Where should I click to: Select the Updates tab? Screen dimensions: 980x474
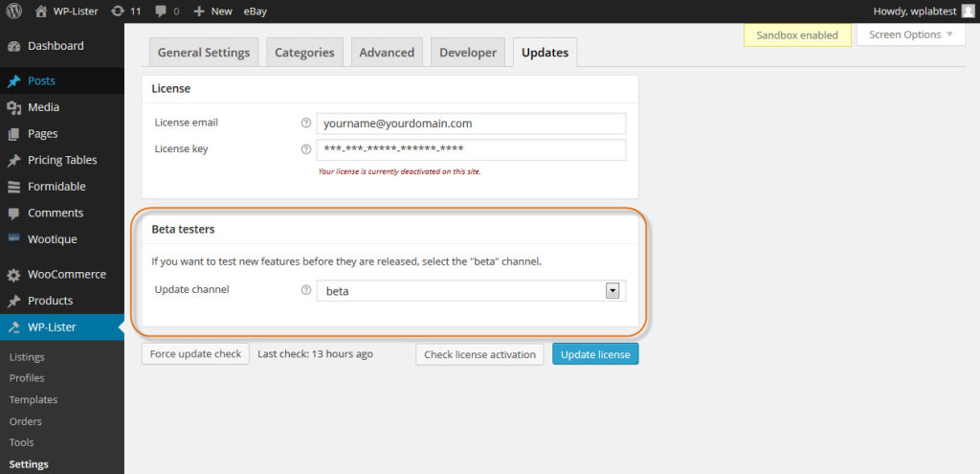click(545, 52)
